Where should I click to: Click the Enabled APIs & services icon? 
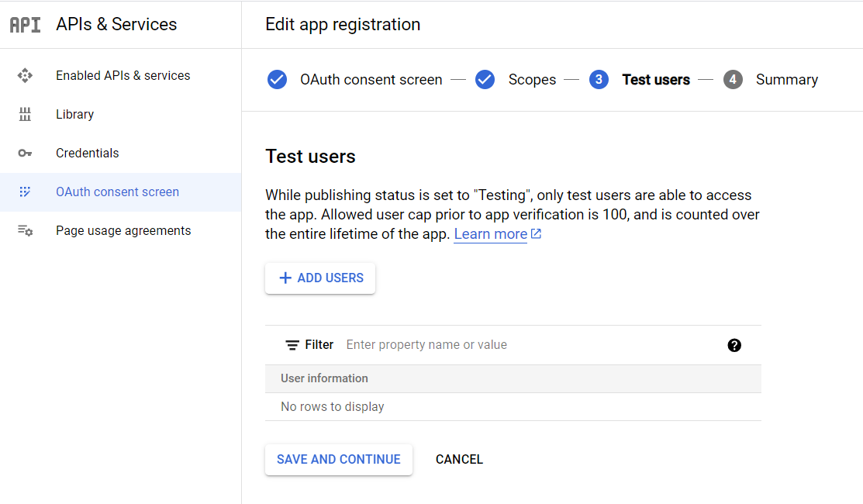(25, 75)
